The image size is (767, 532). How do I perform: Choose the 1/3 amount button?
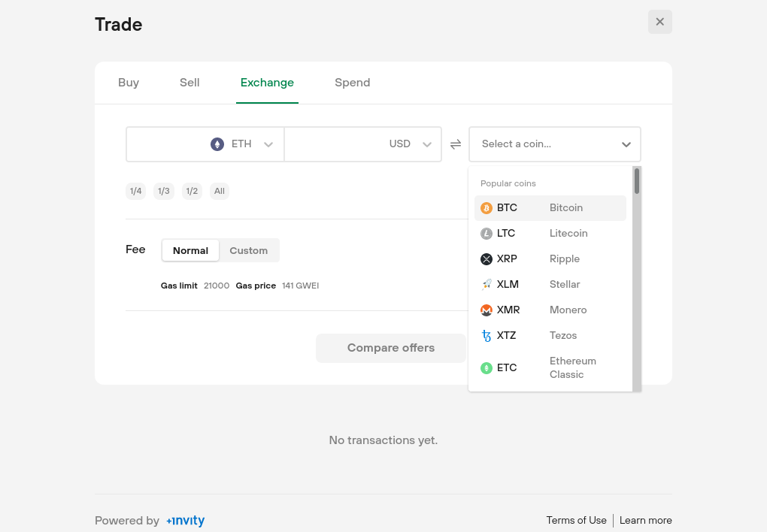coord(163,191)
